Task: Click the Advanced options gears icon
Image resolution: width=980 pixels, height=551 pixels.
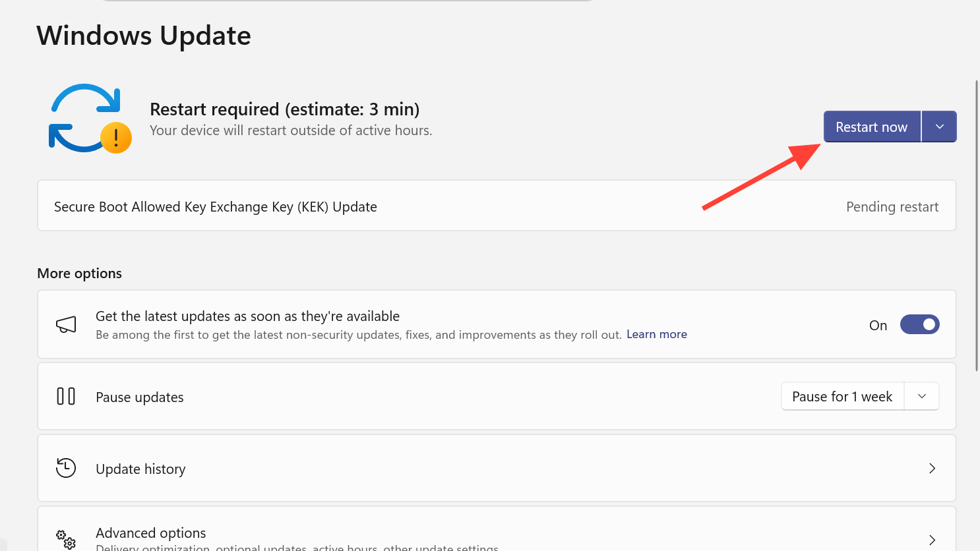Action: click(x=66, y=539)
